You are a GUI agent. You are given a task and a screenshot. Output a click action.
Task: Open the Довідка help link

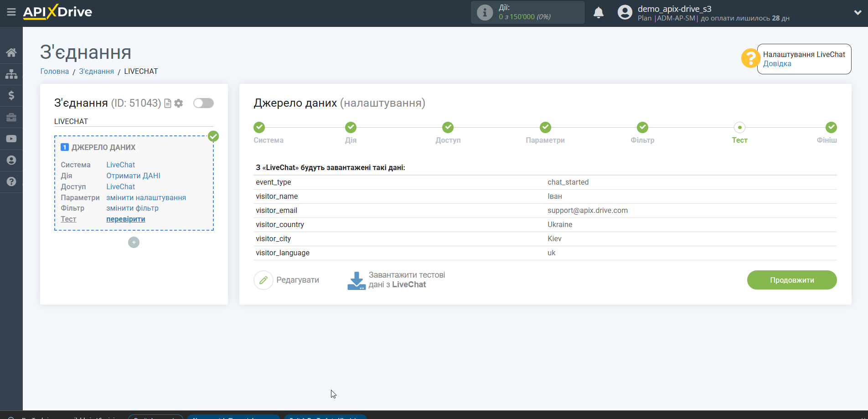click(777, 64)
